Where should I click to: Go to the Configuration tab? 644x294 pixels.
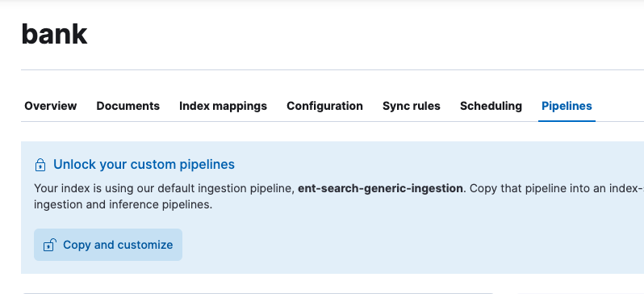point(324,106)
